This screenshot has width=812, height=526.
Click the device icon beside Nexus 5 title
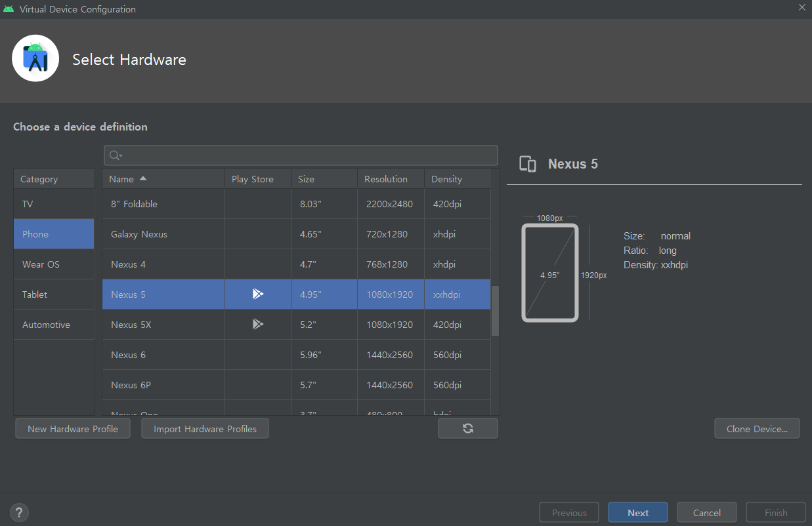pos(528,164)
